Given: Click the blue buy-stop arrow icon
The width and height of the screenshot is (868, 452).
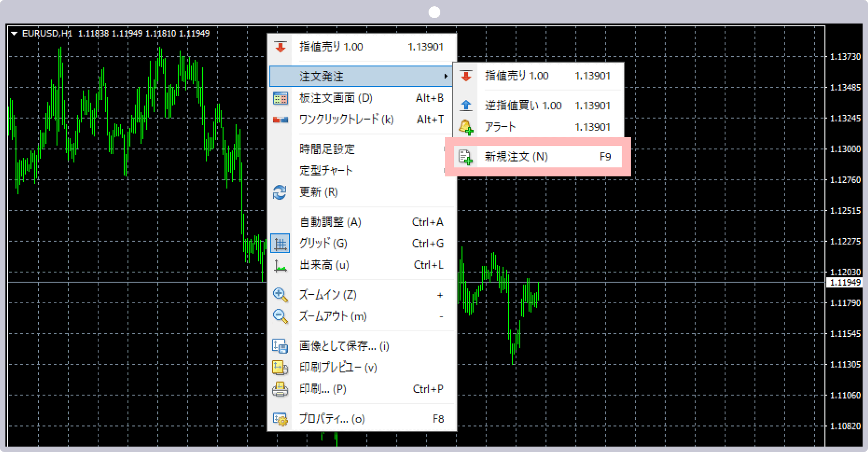Looking at the screenshot, I should pyautogui.click(x=466, y=105).
